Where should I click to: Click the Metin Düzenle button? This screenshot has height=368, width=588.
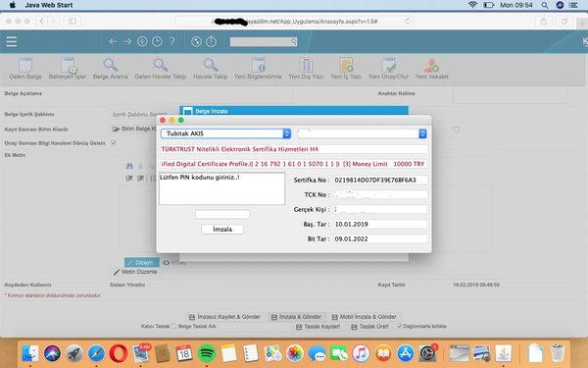pyautogui.click(x=136, y=272)
